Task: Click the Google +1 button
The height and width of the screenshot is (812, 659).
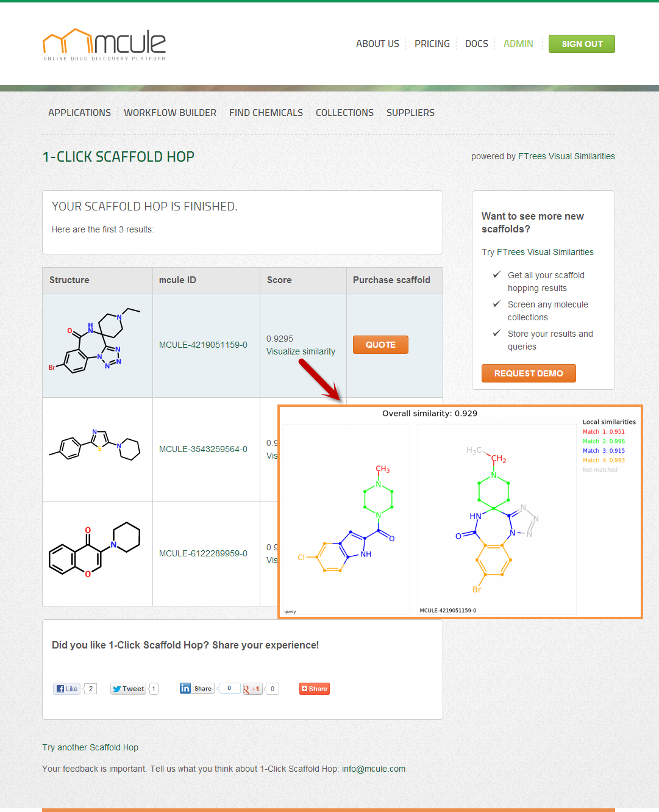Action: pyautogui.click(x=252, y=689)
